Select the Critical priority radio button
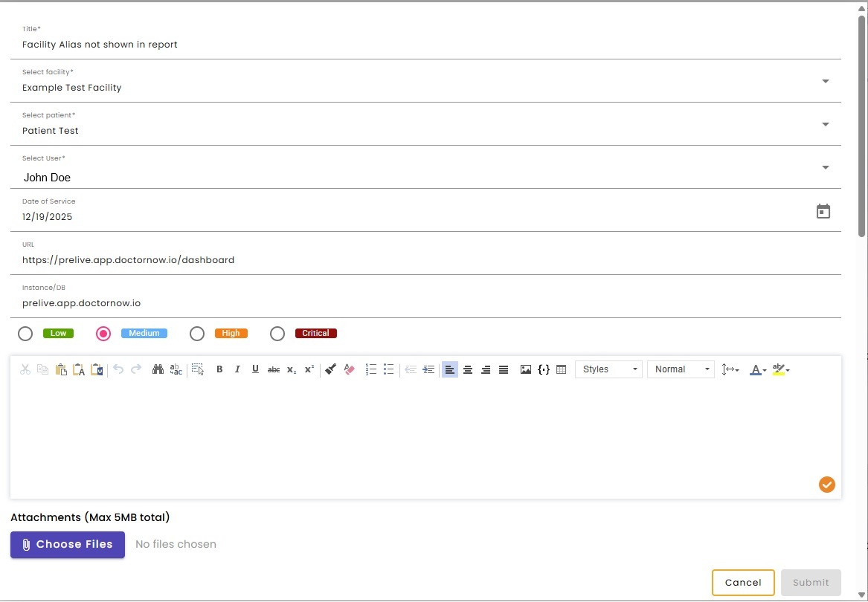Image resolution: width=868 pixels, height=602 pixels. coord(277,334)
